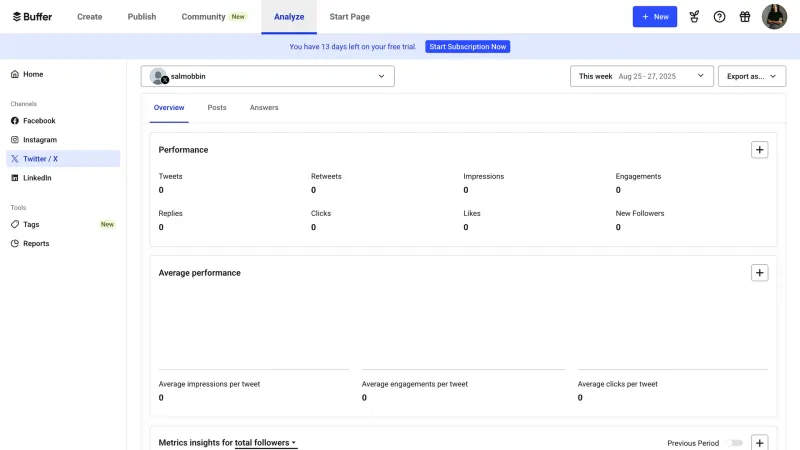
Task: Click the Performance section heading
Action: tap(183, 150)
